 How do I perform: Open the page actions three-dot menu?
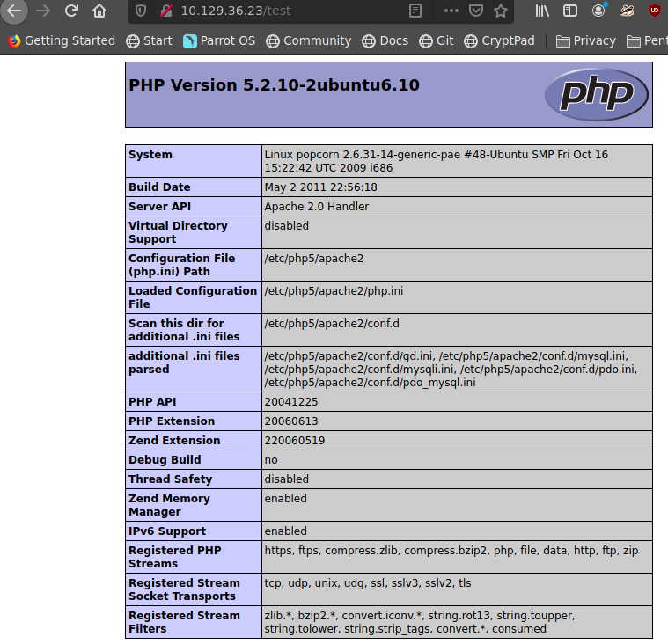451,11
